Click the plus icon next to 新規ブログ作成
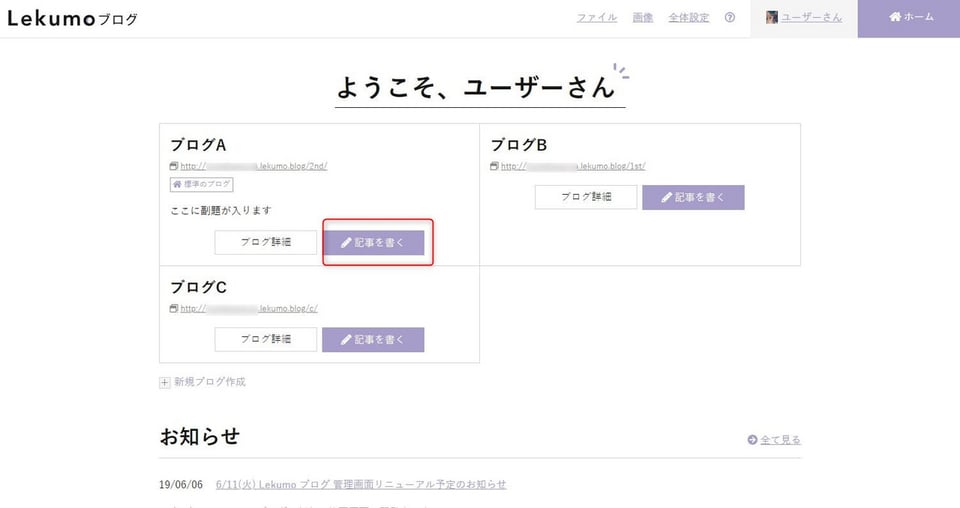 coord(165,383)
